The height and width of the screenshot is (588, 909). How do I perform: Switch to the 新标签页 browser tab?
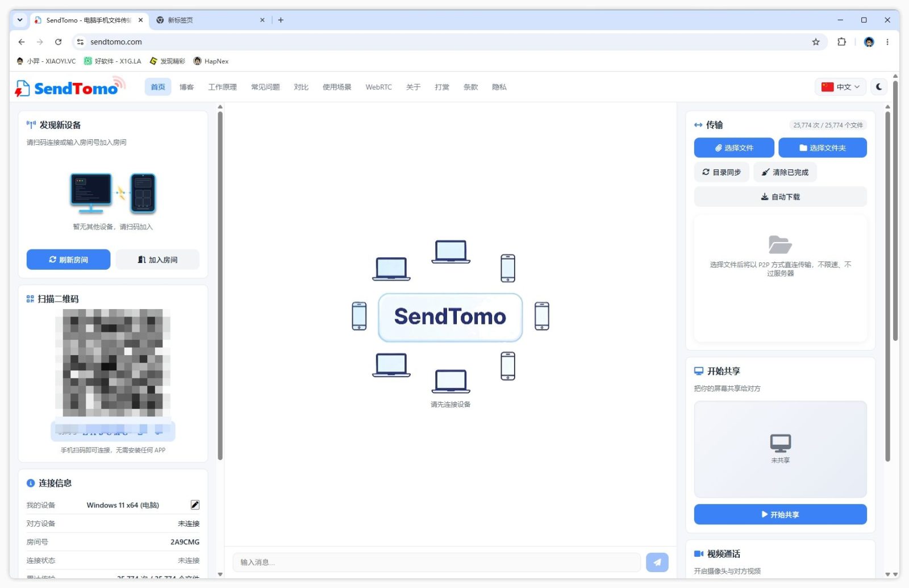(210, 20)
